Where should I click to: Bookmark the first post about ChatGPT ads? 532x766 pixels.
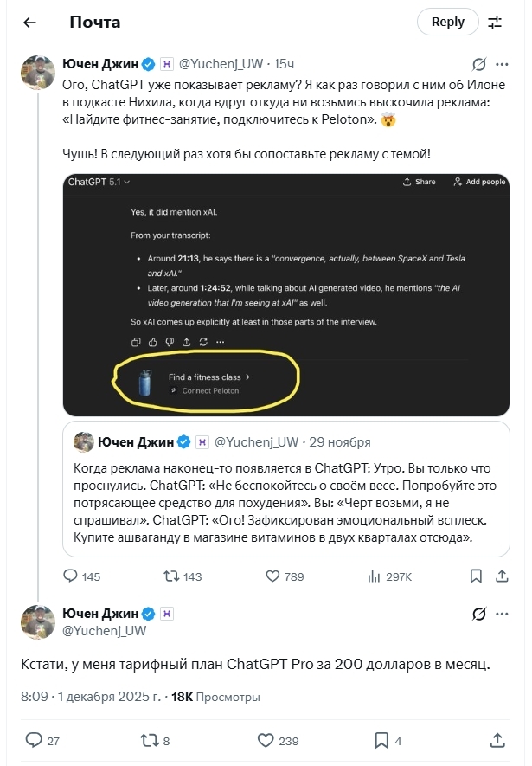tap(476, 576)
